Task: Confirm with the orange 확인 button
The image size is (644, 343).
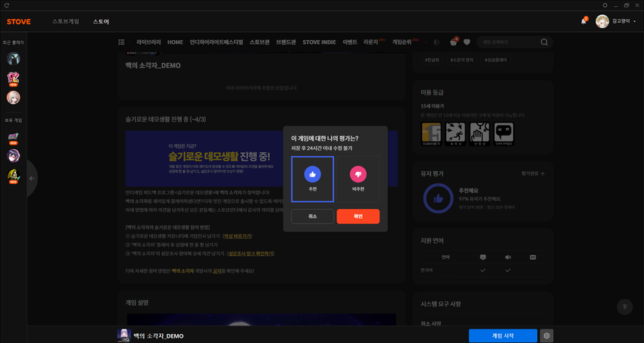Action: click(x=358, y=217)
